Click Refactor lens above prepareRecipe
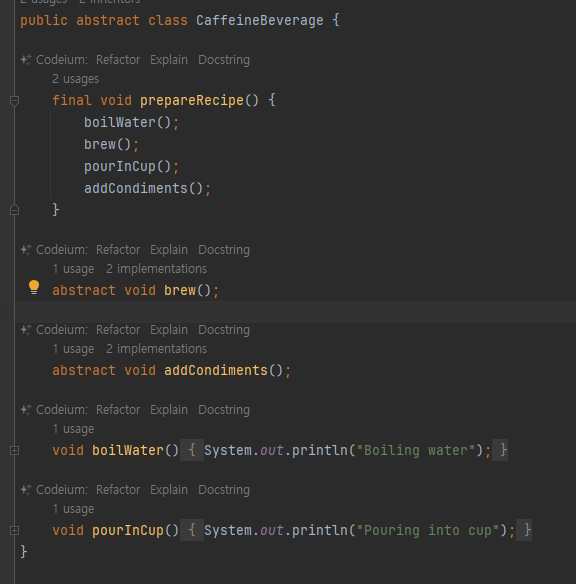 118,60
